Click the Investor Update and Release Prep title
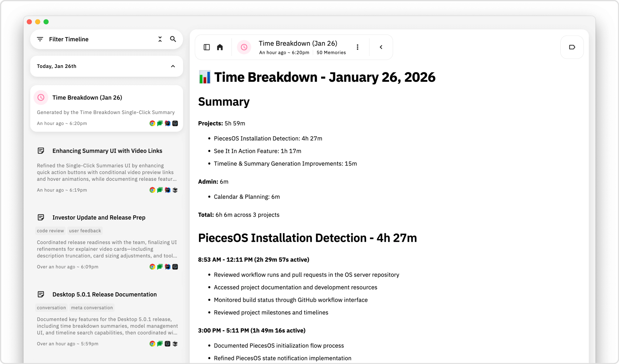619x364 pixels. [99, 217]
